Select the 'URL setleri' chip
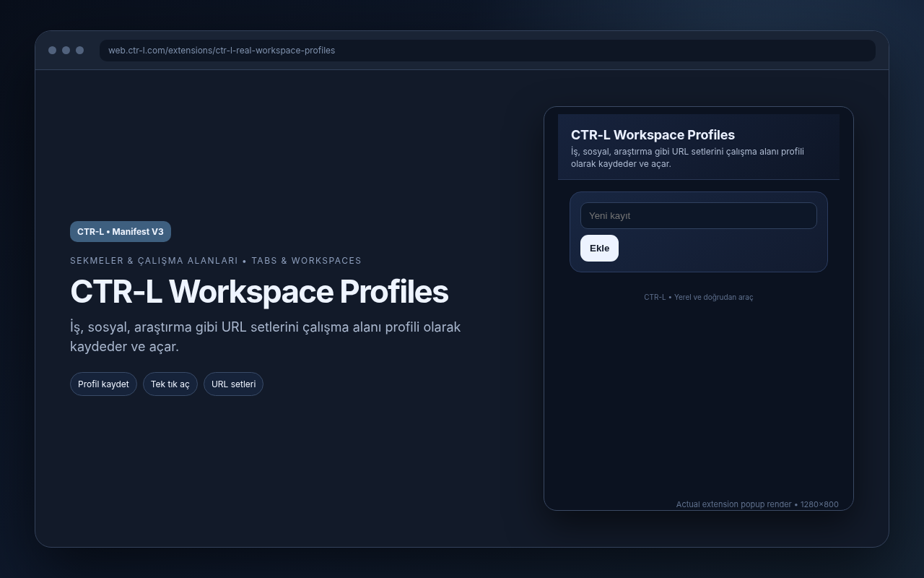924x578 pixels. pyautogui.click(x=233, y=384)
